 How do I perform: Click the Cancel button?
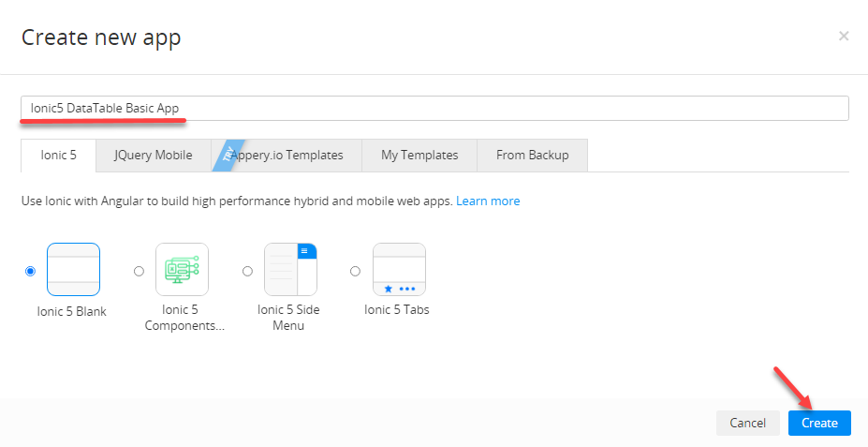[x=748, y=423]
